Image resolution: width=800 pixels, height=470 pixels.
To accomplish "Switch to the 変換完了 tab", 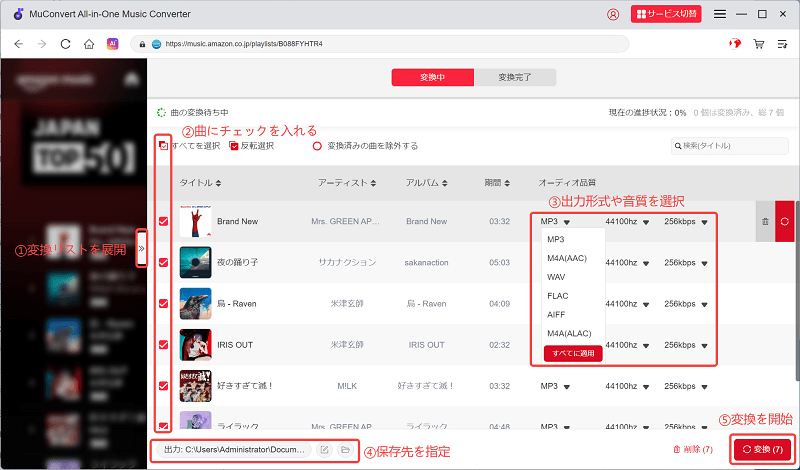I will [x=515, y=78].
